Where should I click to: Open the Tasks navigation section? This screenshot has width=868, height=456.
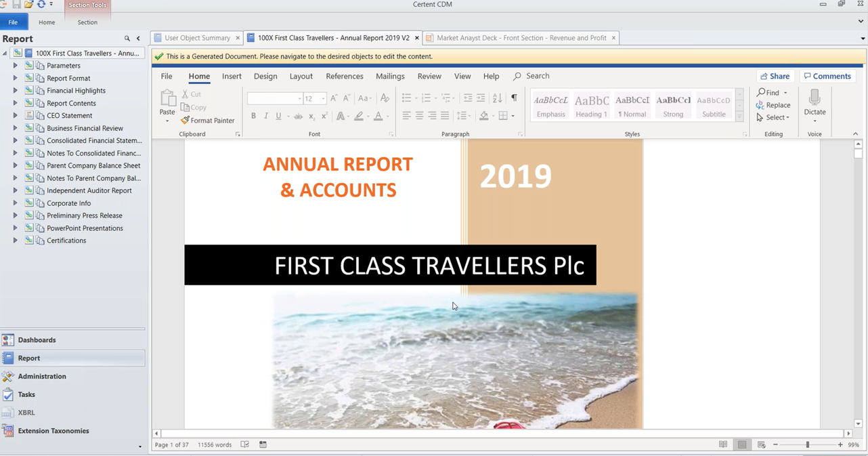pyautogui.click(x=72, y=394)
